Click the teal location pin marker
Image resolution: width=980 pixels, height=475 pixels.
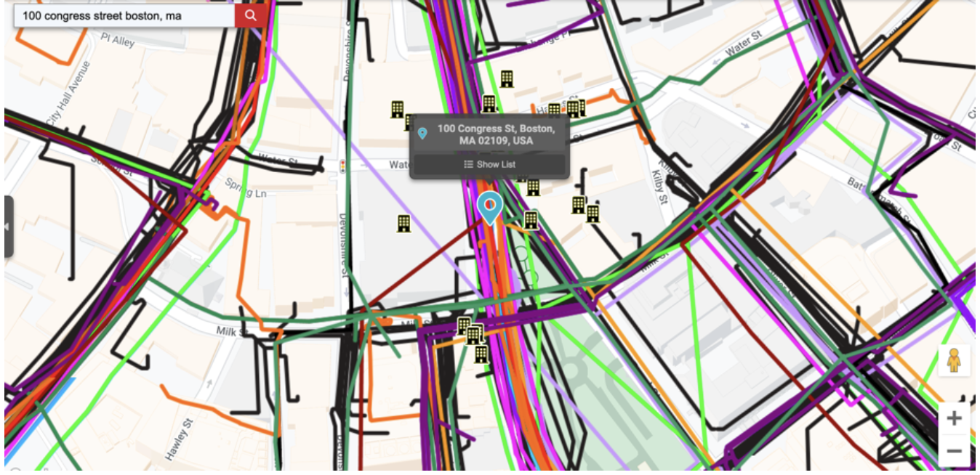(x=490, y=206)
